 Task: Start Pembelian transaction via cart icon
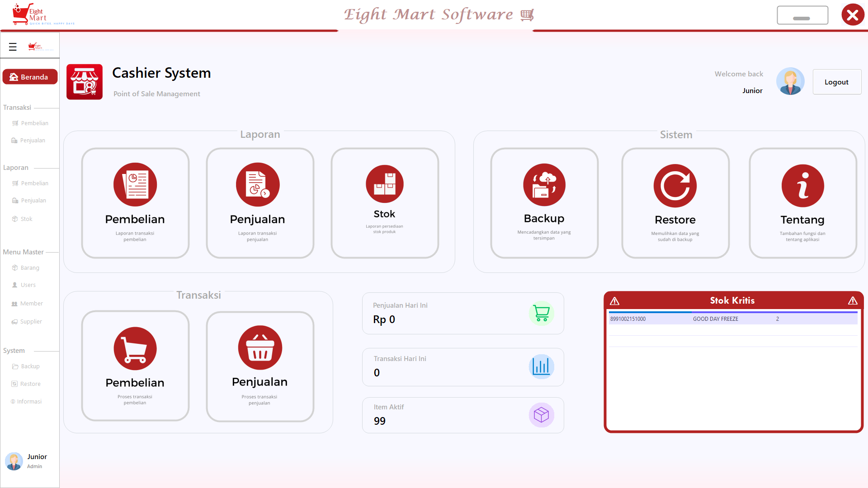[x=135, y=348]
